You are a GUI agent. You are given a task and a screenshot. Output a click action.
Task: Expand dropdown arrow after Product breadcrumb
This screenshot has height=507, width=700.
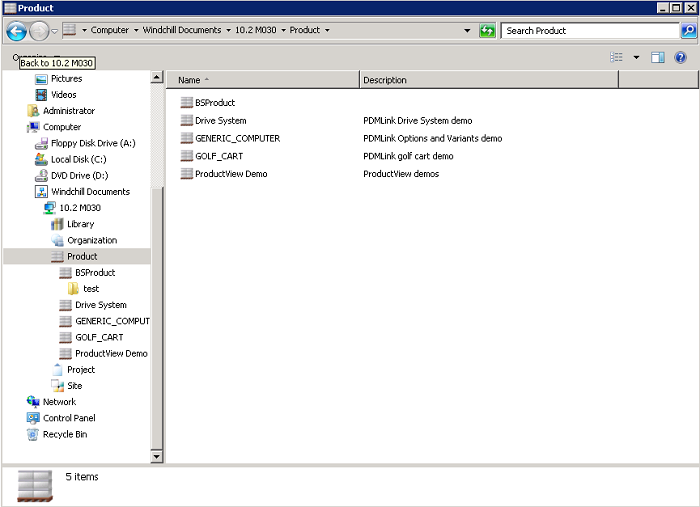coord(327,30)
